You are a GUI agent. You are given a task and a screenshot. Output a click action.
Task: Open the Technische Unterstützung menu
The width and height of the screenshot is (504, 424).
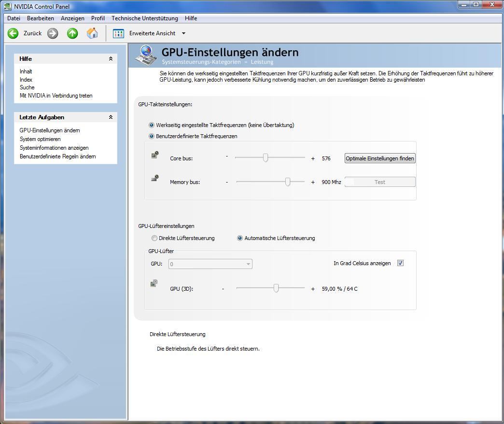point(145,18)
